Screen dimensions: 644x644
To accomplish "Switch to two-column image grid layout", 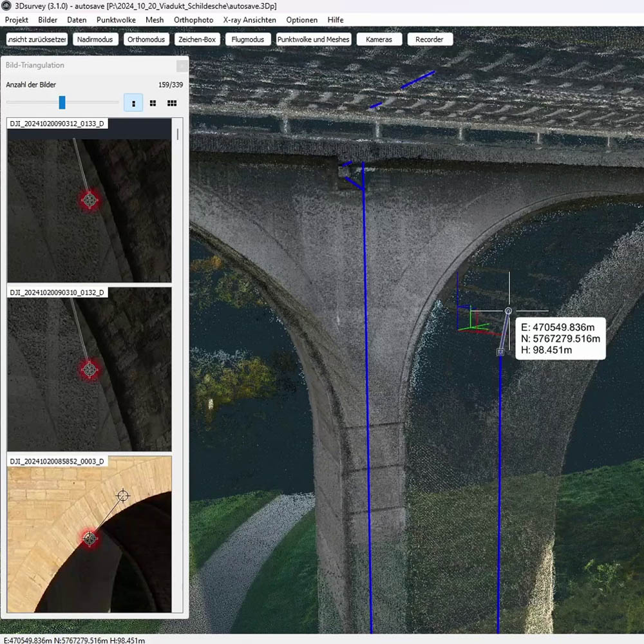I will coord(153,103).
